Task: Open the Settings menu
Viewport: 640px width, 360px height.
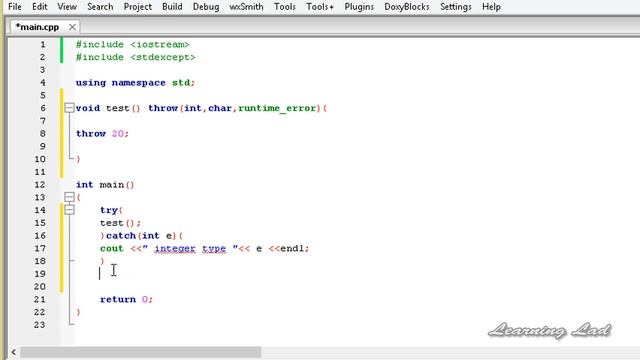Action: coord(456,7)
